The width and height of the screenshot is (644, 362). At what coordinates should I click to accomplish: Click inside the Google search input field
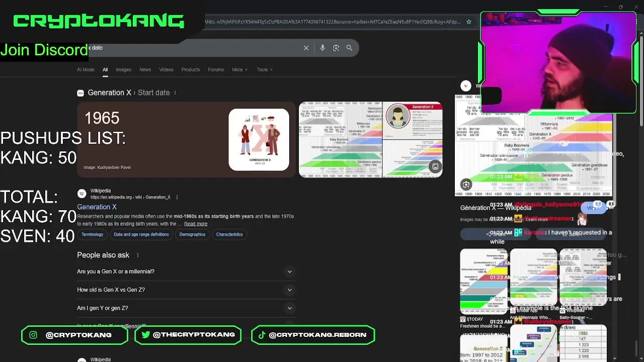pyautogui.click(x=194, y=48)
